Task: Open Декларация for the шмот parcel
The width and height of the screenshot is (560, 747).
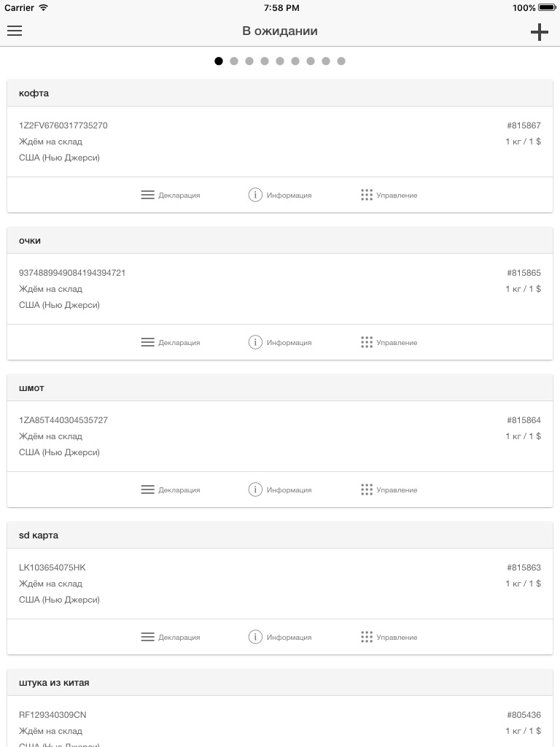Action: 170,490
